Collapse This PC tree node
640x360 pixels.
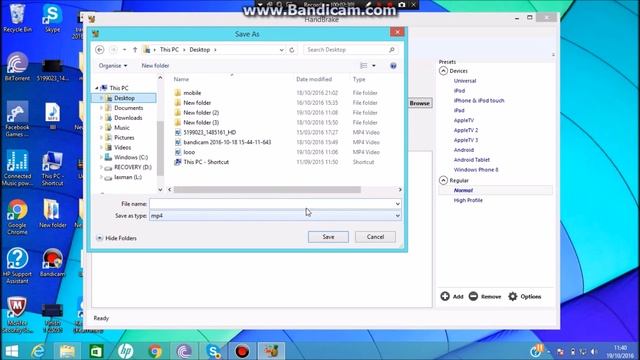coord(97,88)
